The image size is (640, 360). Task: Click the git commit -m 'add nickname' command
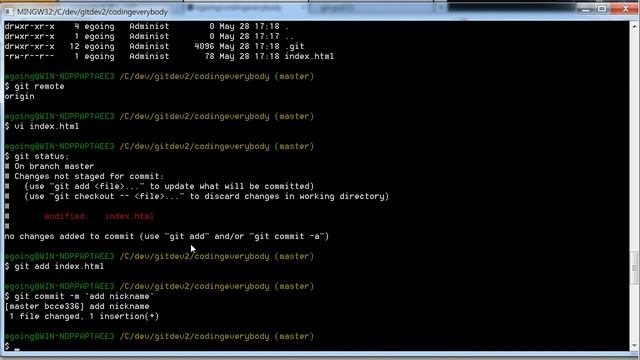[79, 296]
